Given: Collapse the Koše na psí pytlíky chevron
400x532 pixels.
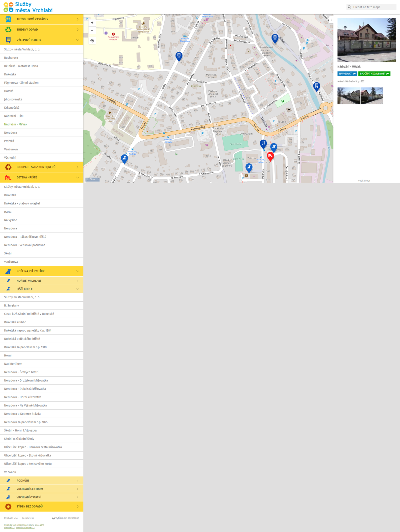Looking at the screenshot, I should [x=77, y=271].
